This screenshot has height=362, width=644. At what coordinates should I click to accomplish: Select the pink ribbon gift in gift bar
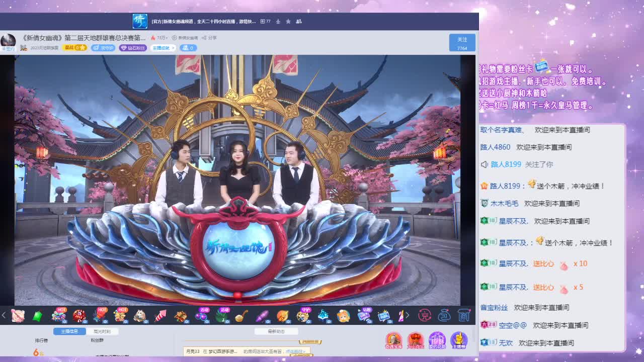pos(18,315)
